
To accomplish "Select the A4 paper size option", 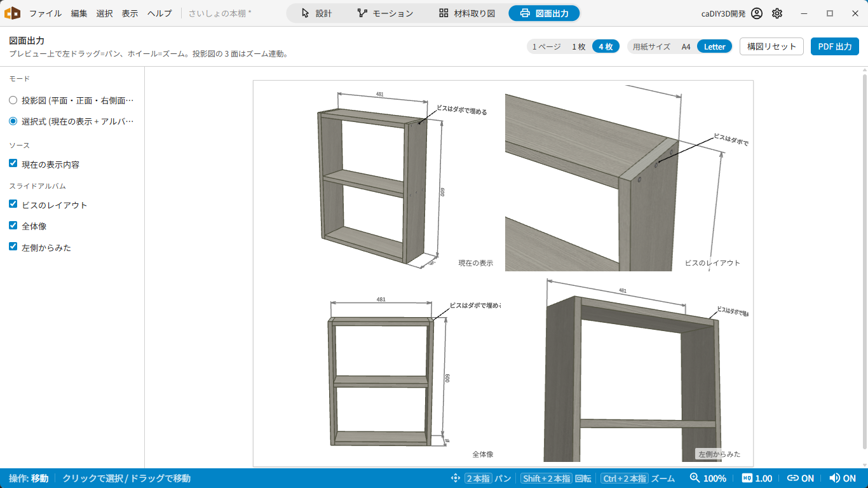I will click(x=686, y=46).
